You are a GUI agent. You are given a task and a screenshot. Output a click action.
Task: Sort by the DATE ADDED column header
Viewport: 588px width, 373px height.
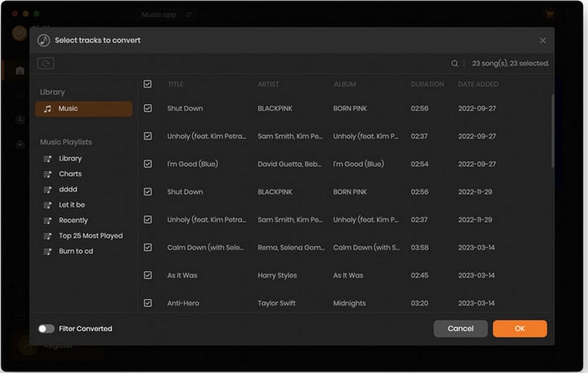[x=478, y=84]
